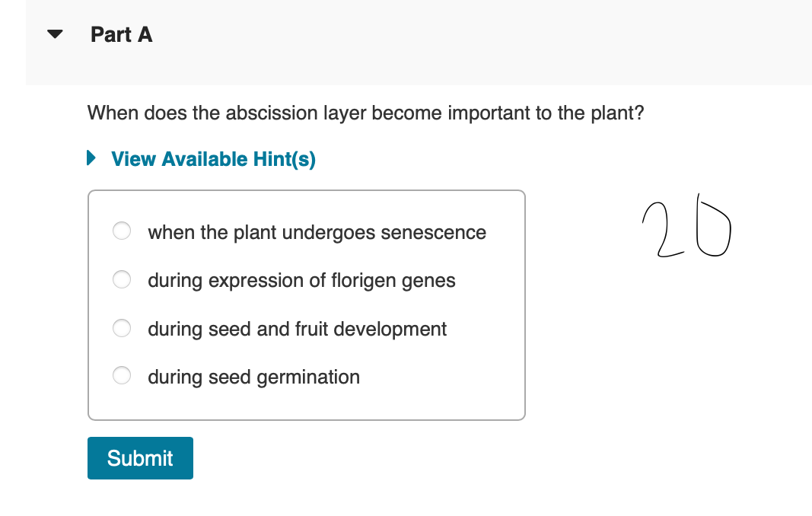The width and height of the screenshot is (812, 516).
Task: Click the Submit button
Action: (x=140, y=458)
